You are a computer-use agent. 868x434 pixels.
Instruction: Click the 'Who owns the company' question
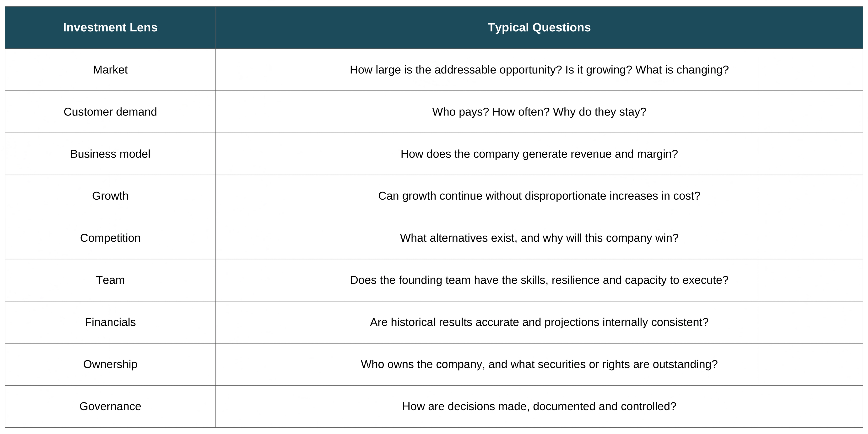pos(539,365)
